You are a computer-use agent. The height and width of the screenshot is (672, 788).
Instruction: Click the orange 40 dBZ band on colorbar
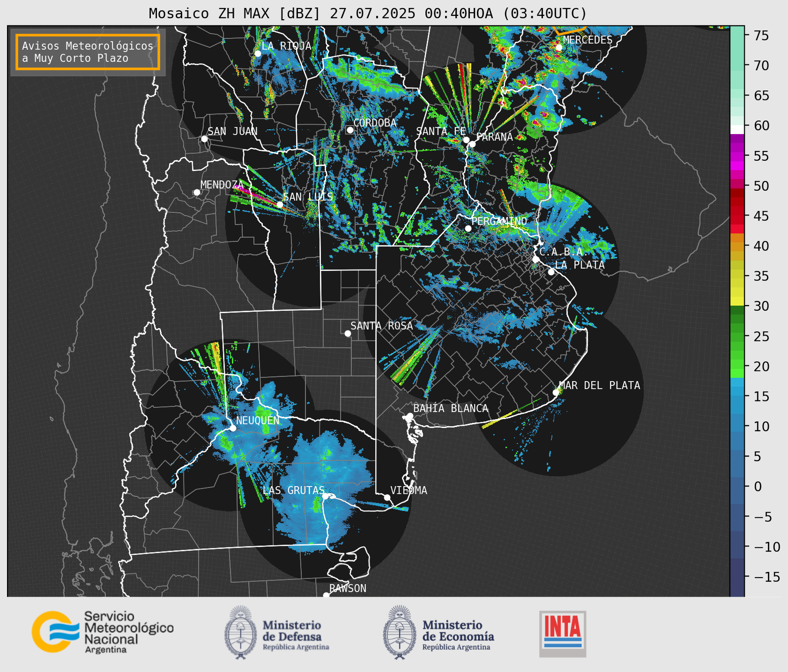737,246
